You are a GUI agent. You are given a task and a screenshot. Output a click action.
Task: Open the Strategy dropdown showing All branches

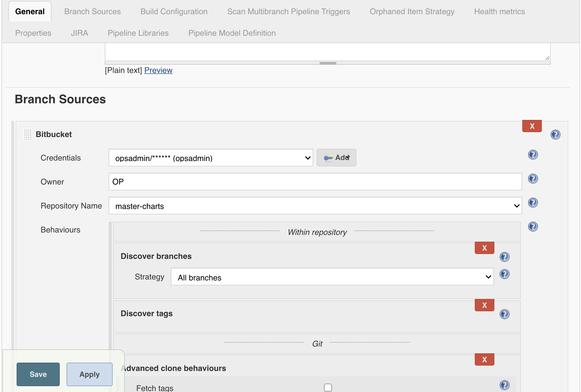[332, 277]
